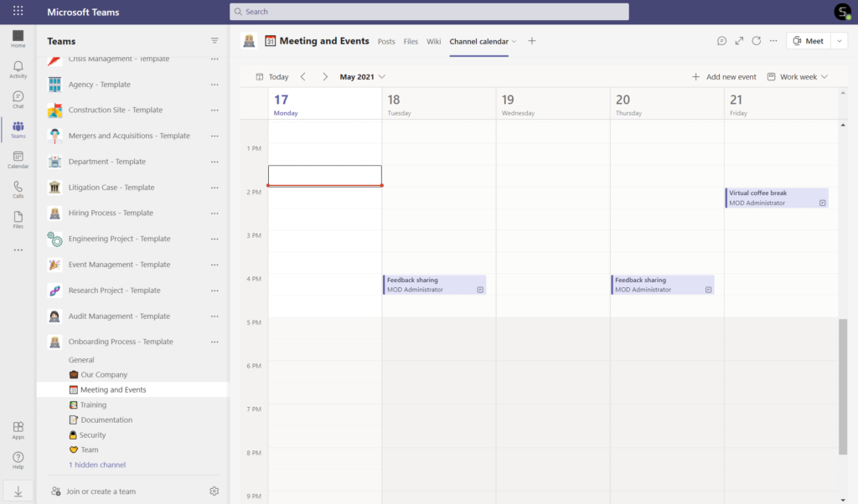Open more options for Audit Management - Template
The width and height of the screenshot is (858, 504).
click(x=214, y=316)
